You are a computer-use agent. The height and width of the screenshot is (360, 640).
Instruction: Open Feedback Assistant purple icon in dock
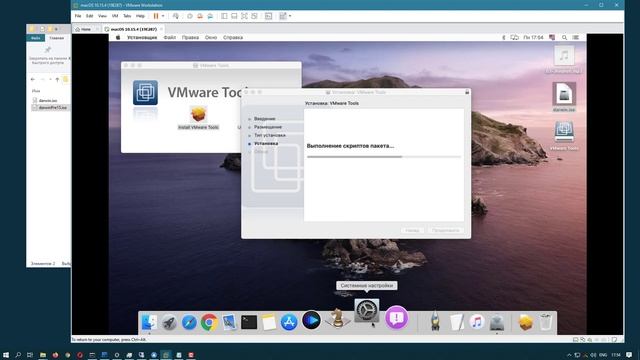point(396,318)
